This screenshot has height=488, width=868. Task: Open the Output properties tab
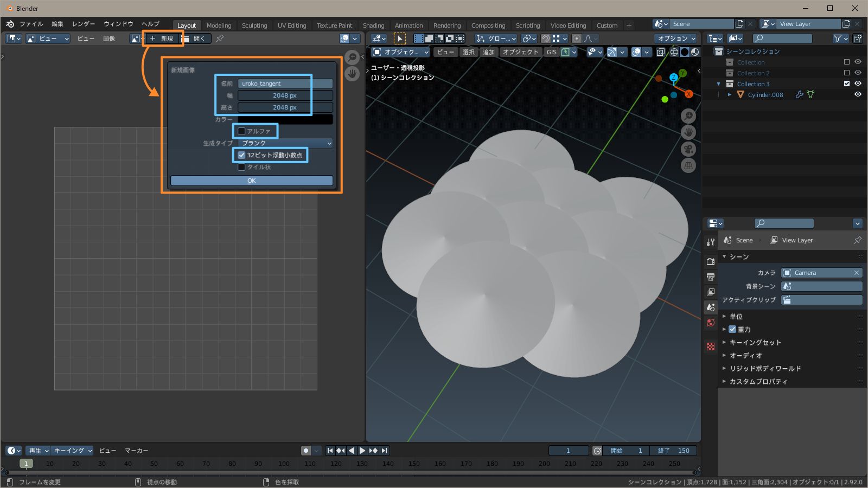[x=711, y=277]
